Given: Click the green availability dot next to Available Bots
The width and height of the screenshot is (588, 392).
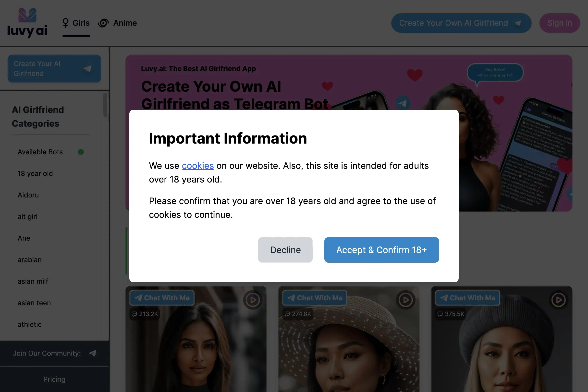Looking at the screenshot, I should click(81, 151).
